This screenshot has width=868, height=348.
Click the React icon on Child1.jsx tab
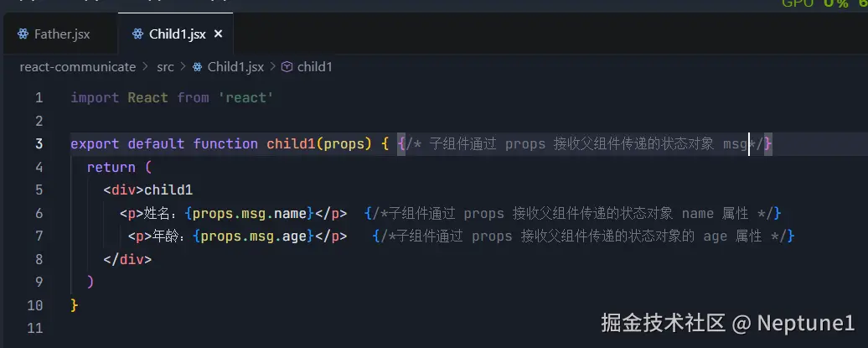click(x=138, y=34)
